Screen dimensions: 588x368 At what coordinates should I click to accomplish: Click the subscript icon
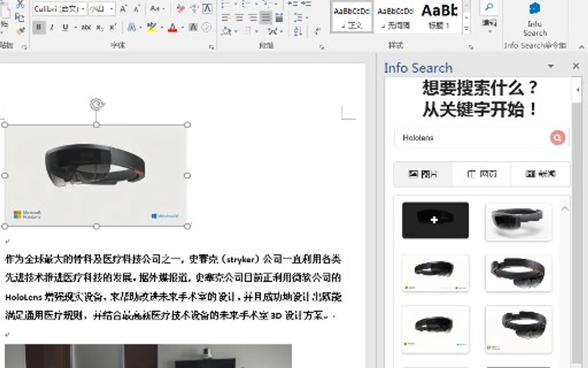coord(100,27)
